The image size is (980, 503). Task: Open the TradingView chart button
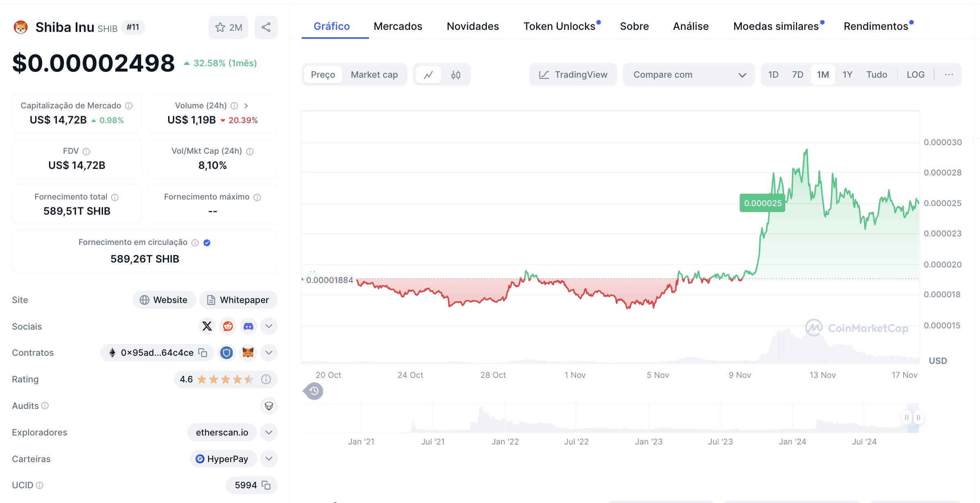coord(573,75)
